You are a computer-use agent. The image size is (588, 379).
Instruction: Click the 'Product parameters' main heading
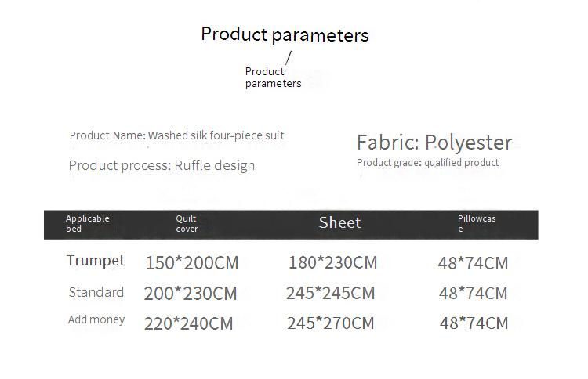pyautogui.click(x=285, y=34)
